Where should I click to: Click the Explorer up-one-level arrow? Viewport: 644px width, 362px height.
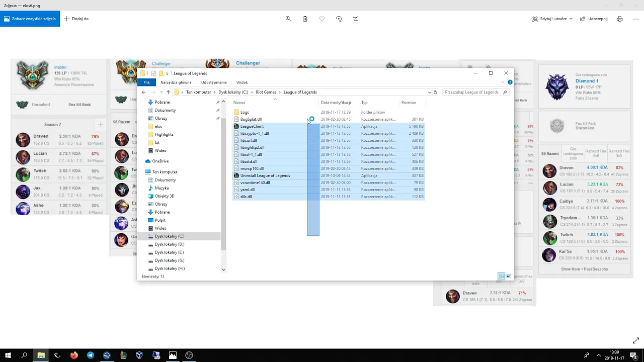coord(168,92)
